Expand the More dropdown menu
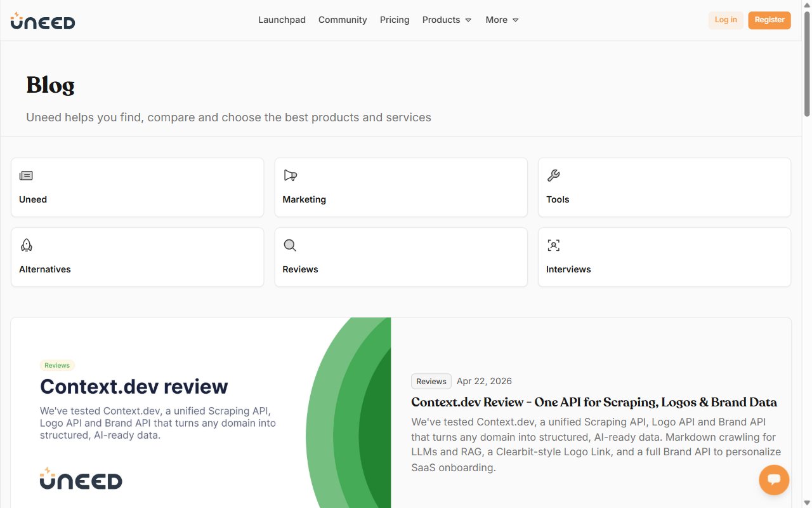The width and height of the screenshot is (812, 508). click(502, 20)
